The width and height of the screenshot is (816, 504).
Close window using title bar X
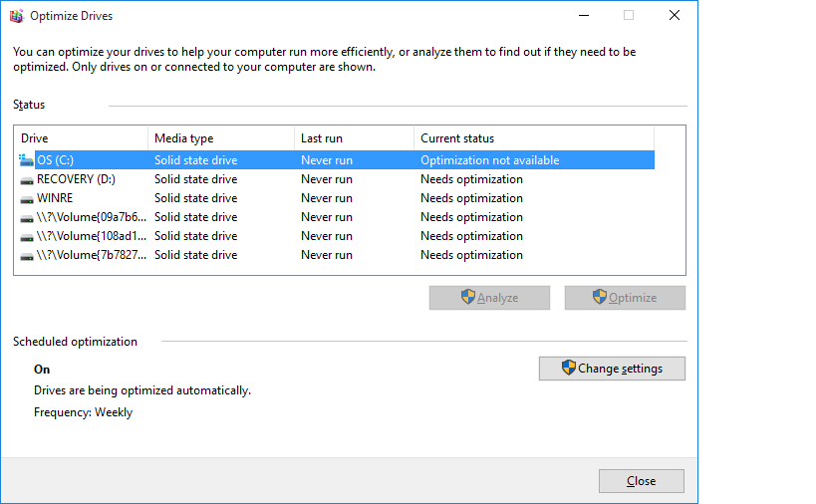[x=674, y=16]
